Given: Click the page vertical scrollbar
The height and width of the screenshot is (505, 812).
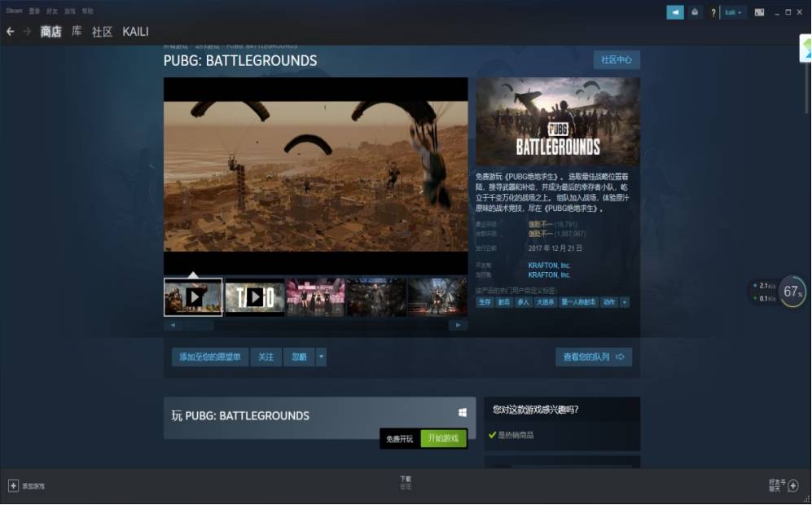Looking at the screenshot, I should tap(808, 88).
